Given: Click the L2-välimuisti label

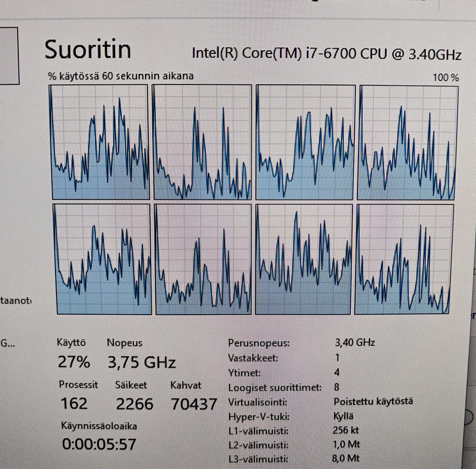Looking at the screenshot, I should 258,445.
